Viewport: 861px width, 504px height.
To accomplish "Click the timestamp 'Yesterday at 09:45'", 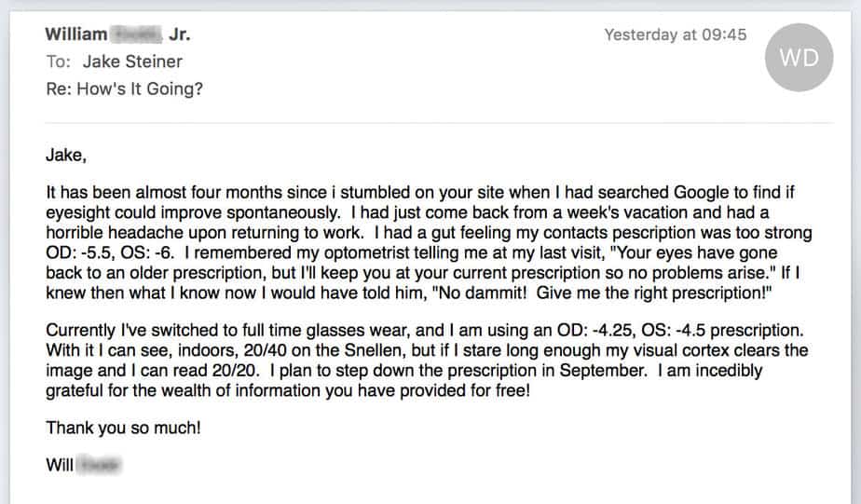I will [x=676, y=34].
